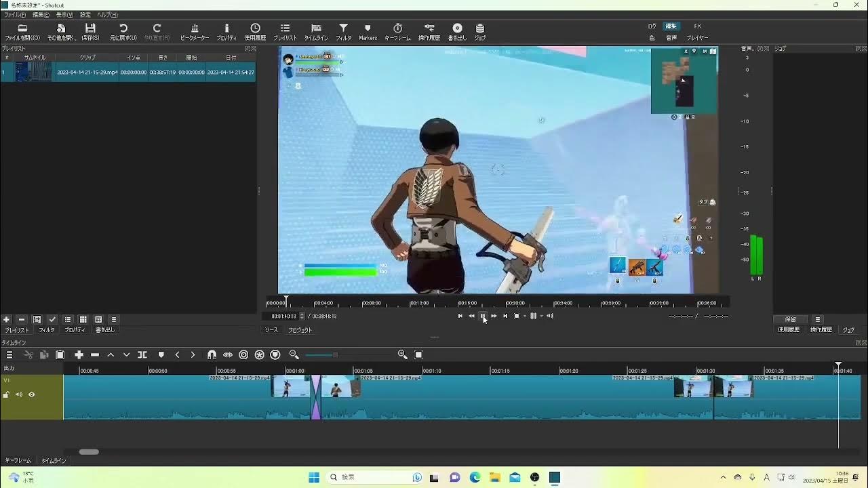Open ヘルプ menu in menu bar
The height and width of the screenshot is (488, 868).
pyautogui.click(x=107, y=15)
